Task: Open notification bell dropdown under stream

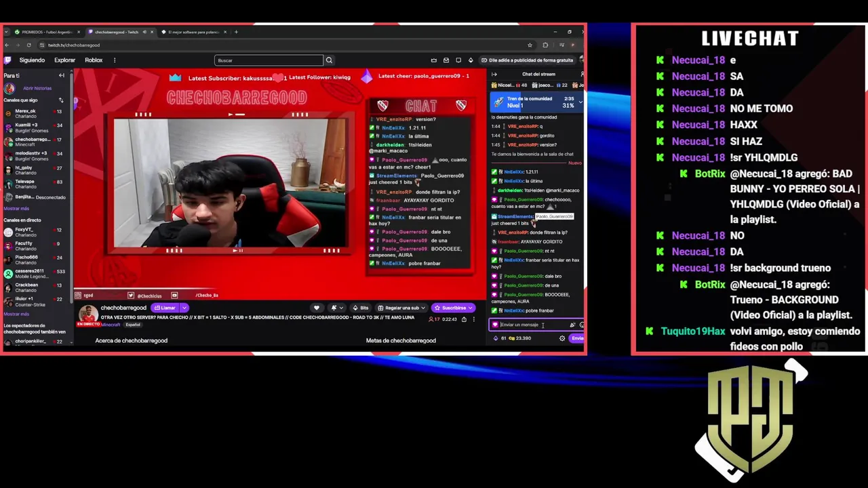Action: pos(336,308)
